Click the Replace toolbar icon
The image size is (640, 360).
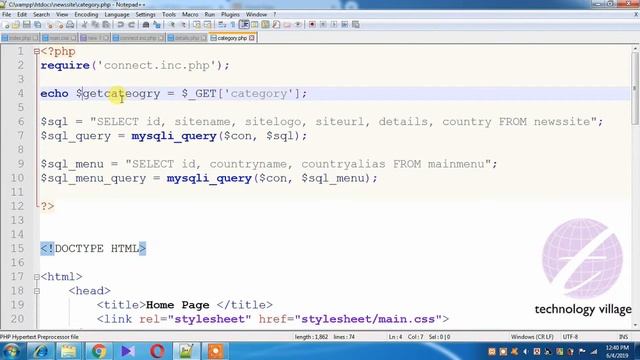pos(157,25)
